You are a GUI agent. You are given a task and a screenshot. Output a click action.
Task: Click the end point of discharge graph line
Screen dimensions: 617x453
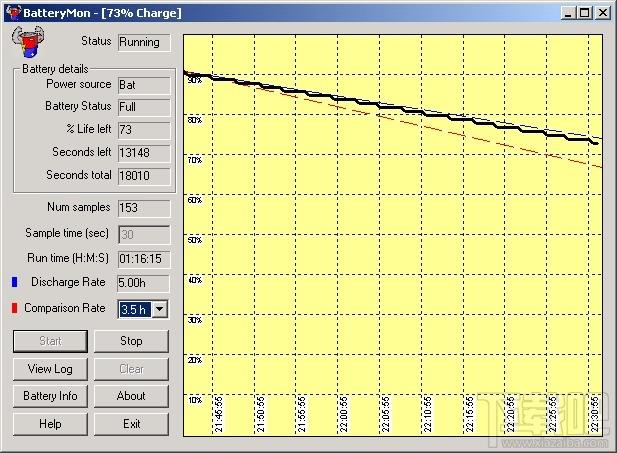tap(596, 144)
